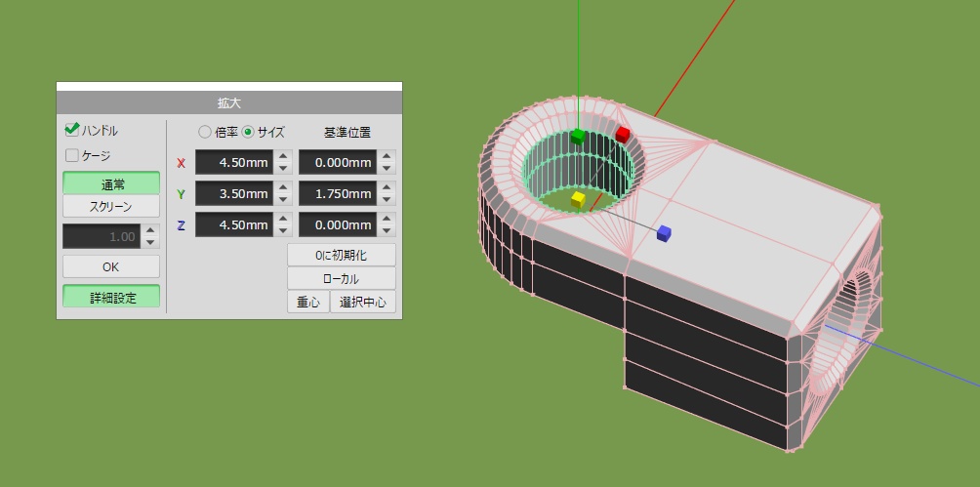Toggle the ハンドル checkbox

coord(72,131)
